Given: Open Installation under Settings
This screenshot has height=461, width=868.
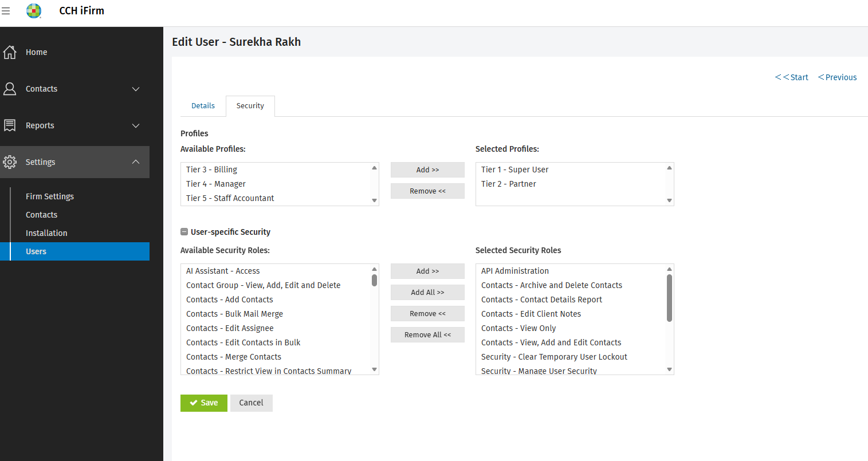Looking at the screenshot, I should [46, 233].
